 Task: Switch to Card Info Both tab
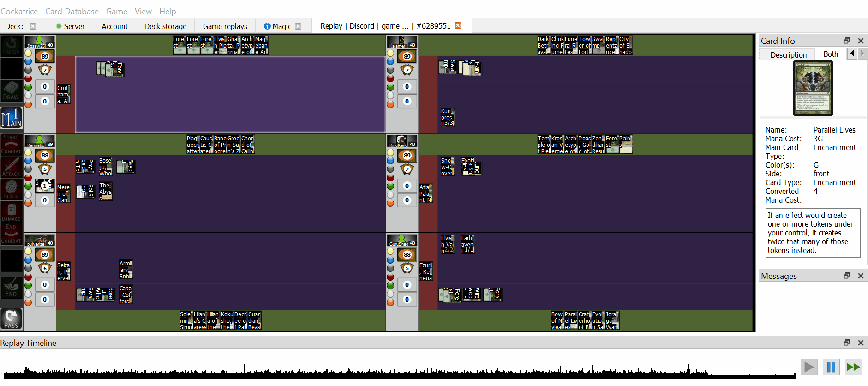point(831,54)
